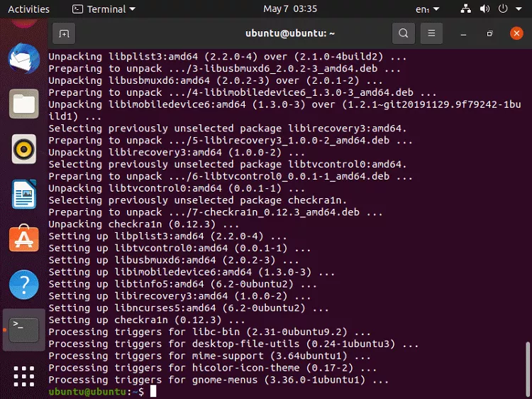
Task: Open the Files manager from dock
Action: pyautogui.click(x=23, y=104)
